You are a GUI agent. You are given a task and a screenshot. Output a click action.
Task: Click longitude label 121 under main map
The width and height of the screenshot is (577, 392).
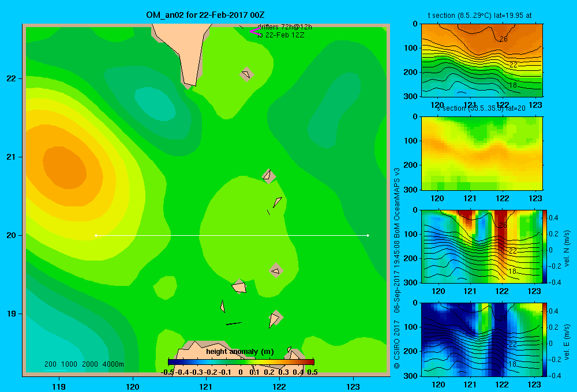pyautogui.click(x=206, y=386)
